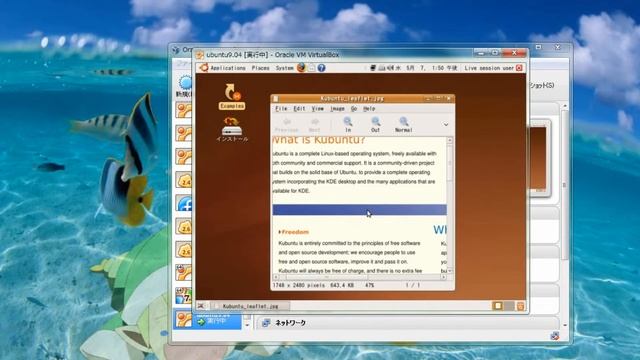Click the image viewer scroll-up arrow
The image size is (640, 360).
pyautogui.click(x=450, y=140)
